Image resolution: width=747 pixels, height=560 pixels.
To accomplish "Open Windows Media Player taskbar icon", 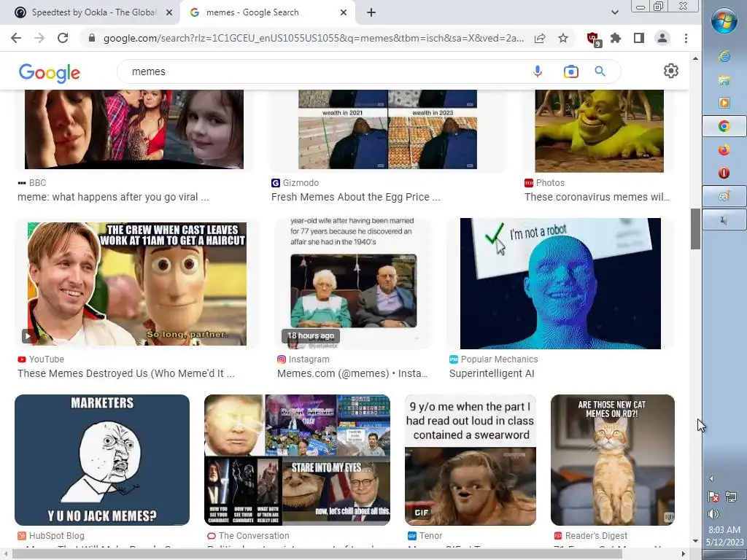I will tap(724, 102).
